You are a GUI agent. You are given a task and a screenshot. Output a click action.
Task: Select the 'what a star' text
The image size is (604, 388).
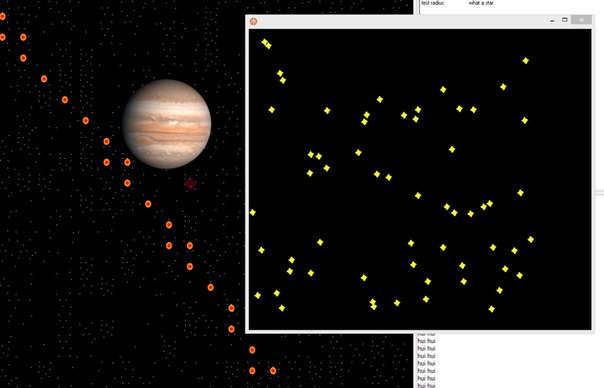tap(481, 3)
